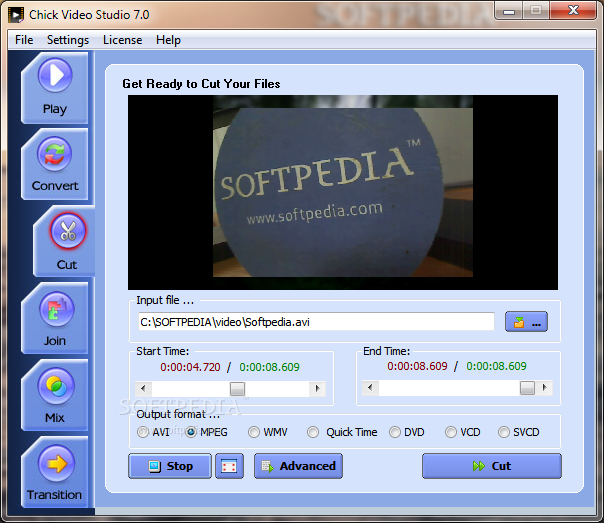
Task: Click the Cut button to start cutting
Action: click(x=492, y=466)
